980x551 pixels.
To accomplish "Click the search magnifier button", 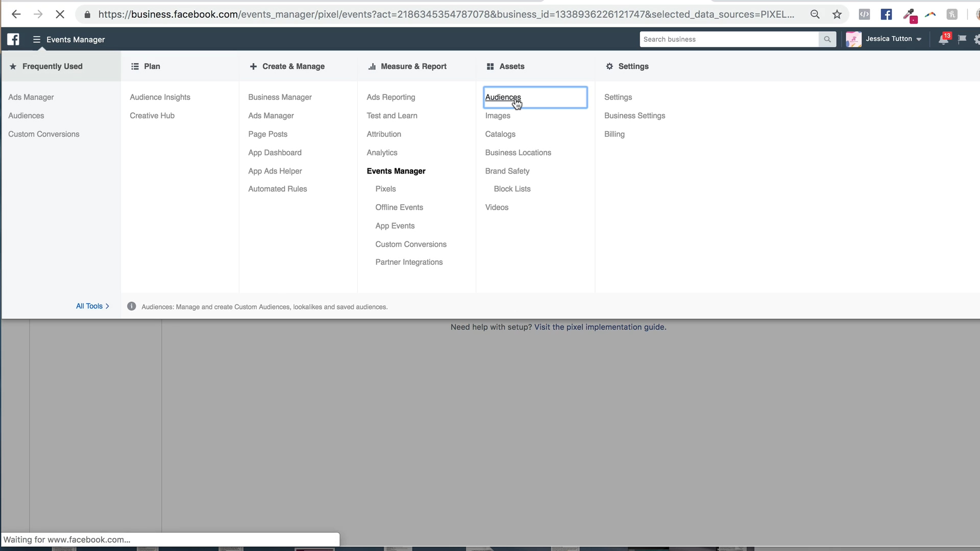I will pyautogui.click(x=827, y=39).
